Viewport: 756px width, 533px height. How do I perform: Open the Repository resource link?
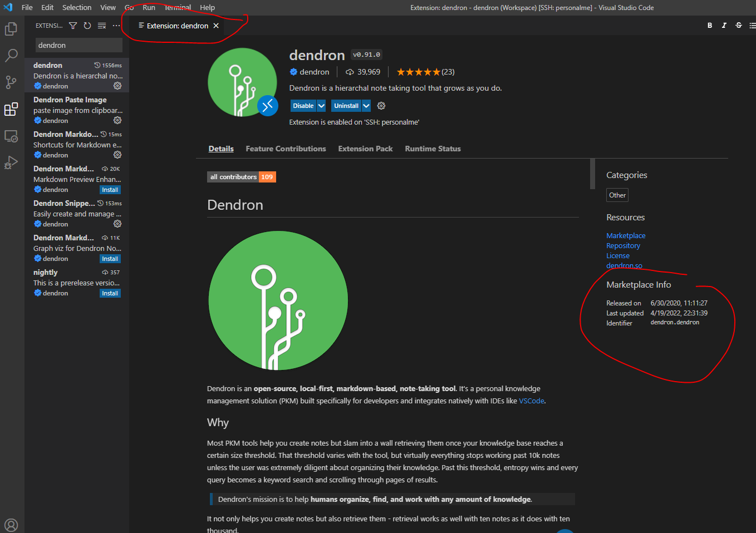pyautogui.click(x=623, y=245)
